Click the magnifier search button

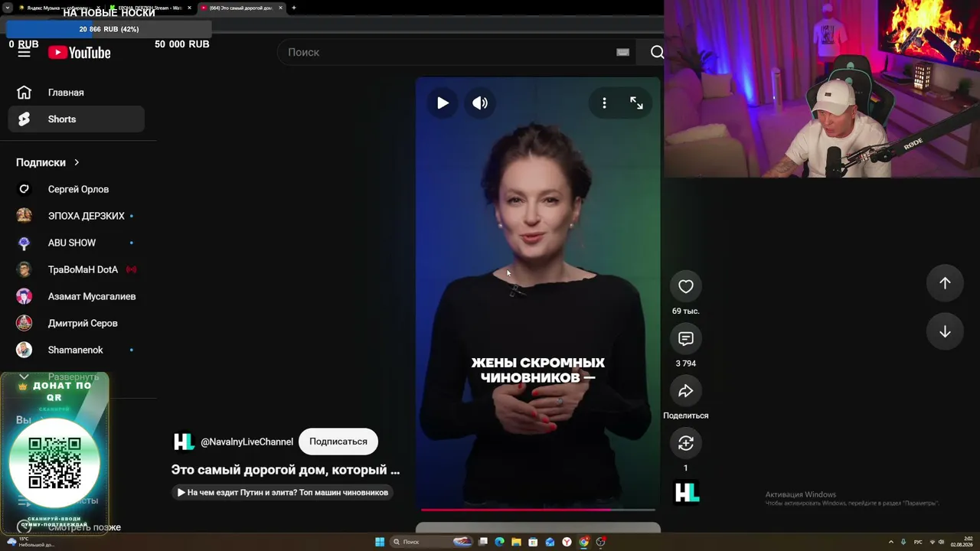[657, 52]
